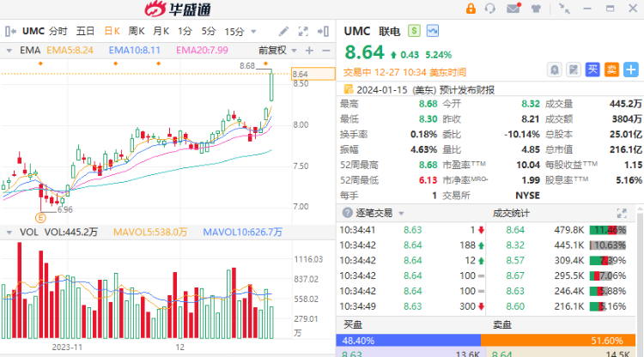Image resolution: width=644 pixels, height=357 pixels.
Task: Collapse right panel arrow icon
Action: tap(323, 31)
